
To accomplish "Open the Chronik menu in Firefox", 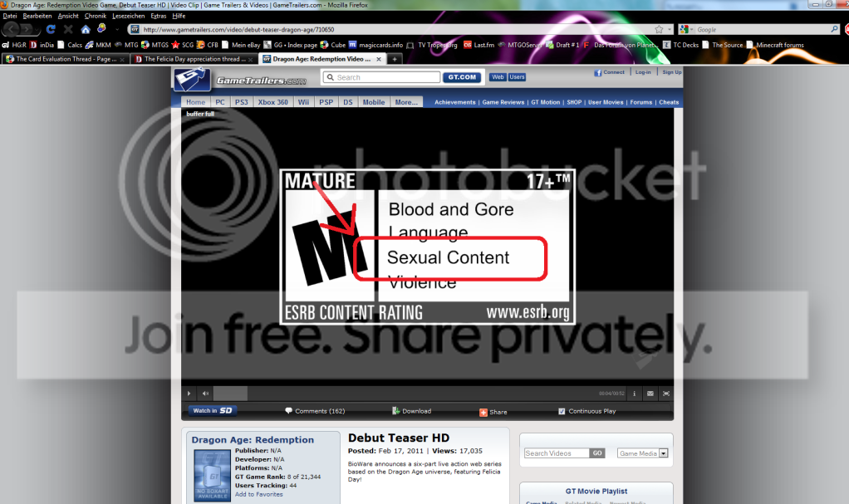I will pyautogui.click(x=95, y=16).
